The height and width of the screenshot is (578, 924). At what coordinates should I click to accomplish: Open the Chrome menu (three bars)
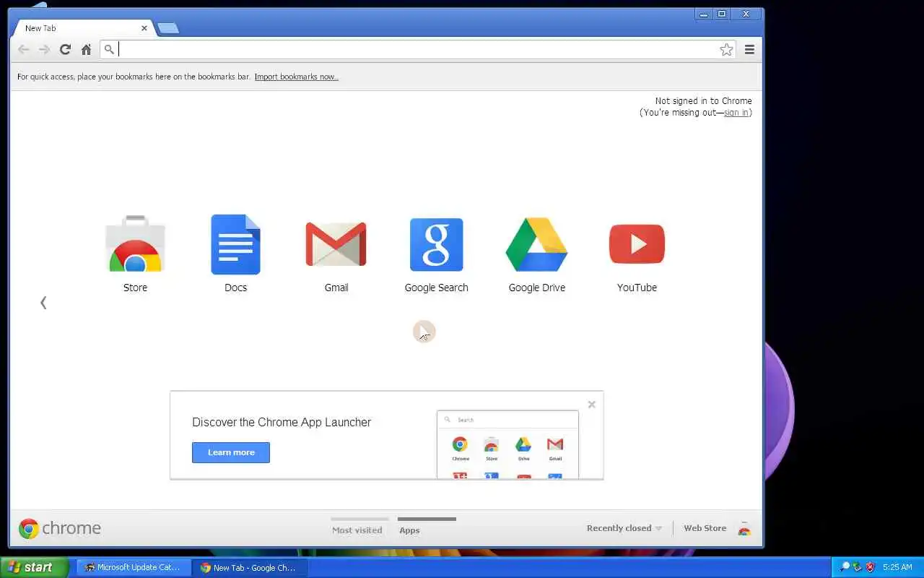pos(749,49)
